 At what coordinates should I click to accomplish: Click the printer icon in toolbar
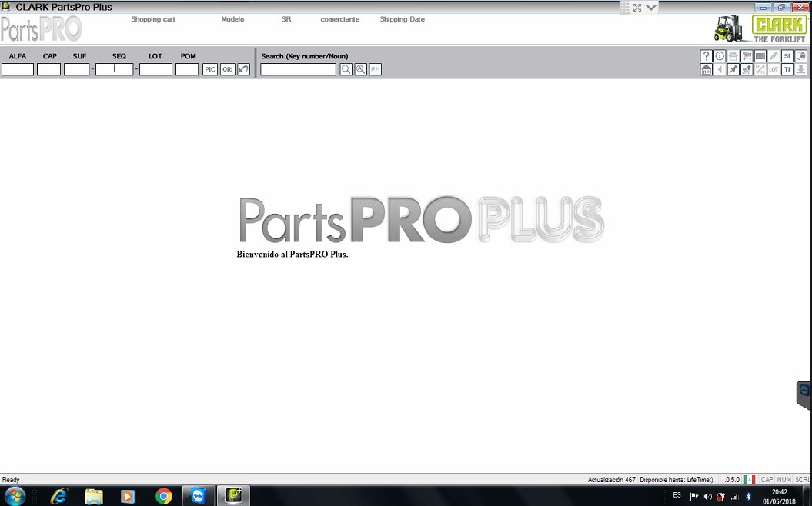733,56
